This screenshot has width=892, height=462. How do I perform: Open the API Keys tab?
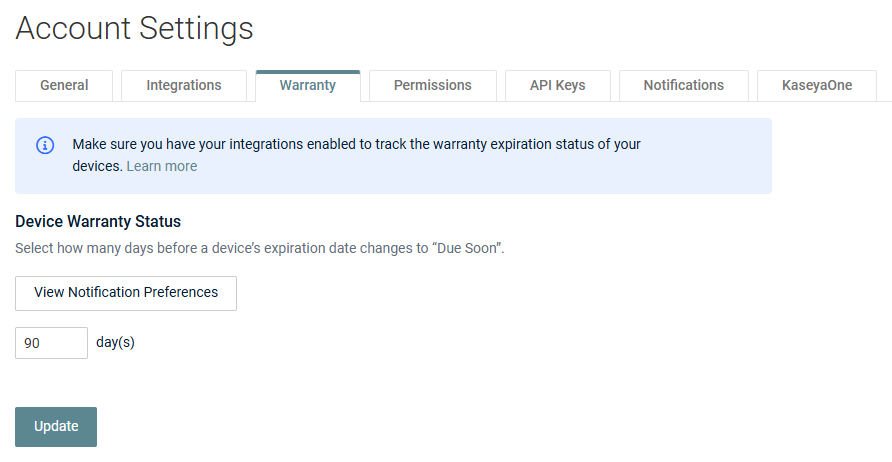558,85
